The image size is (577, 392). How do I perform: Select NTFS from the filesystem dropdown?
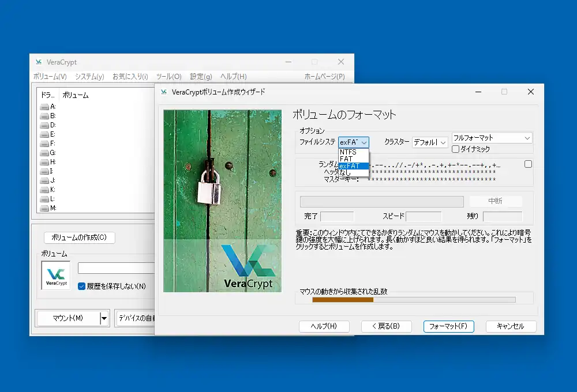click(x=349, y=151)
